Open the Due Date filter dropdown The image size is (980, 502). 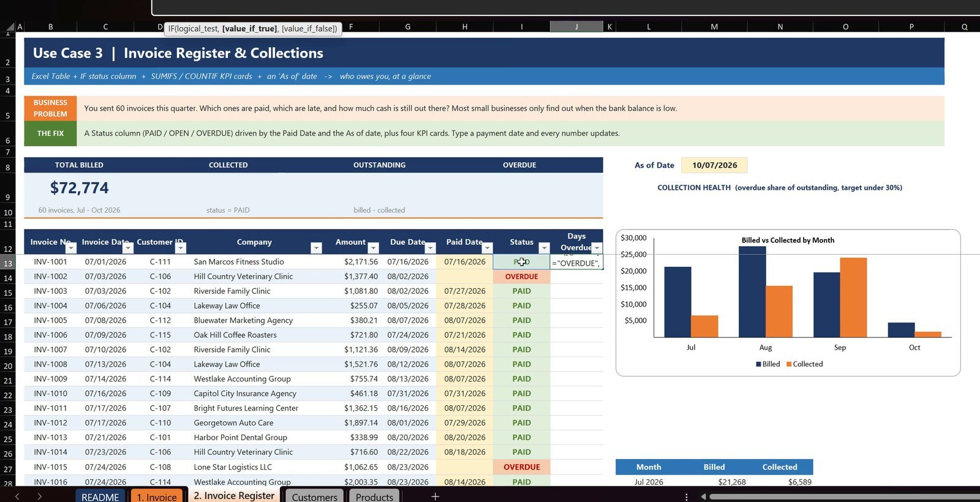[430, 248]
